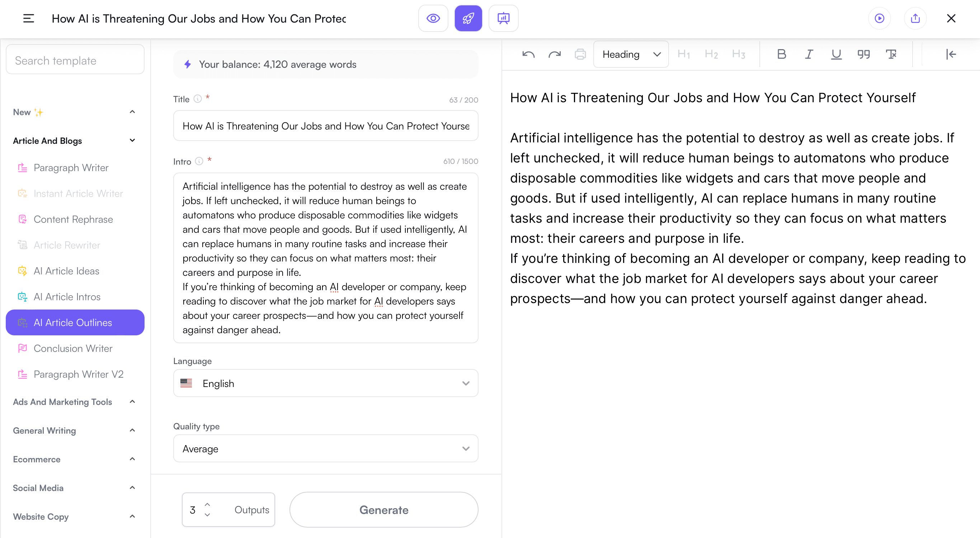Click the undo arrow in editor toolbar
Image resolution: width=980 pixels, height=538 pixels.
[528, 55]
